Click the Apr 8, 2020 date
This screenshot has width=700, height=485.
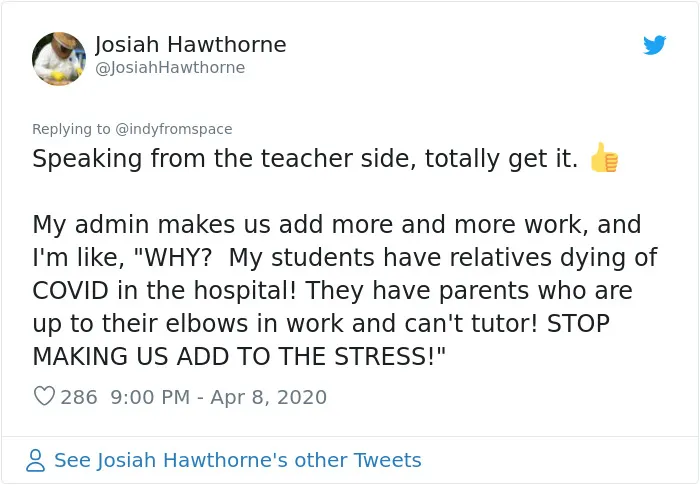pos(268,397)
